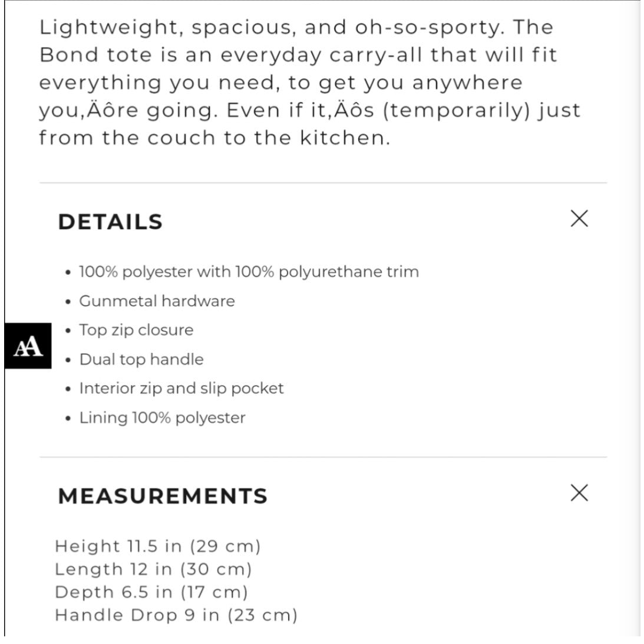Screen dimensions: 644x644
Task: Collapse the Measurements section with its X icon
Action: tap(579, 493)
